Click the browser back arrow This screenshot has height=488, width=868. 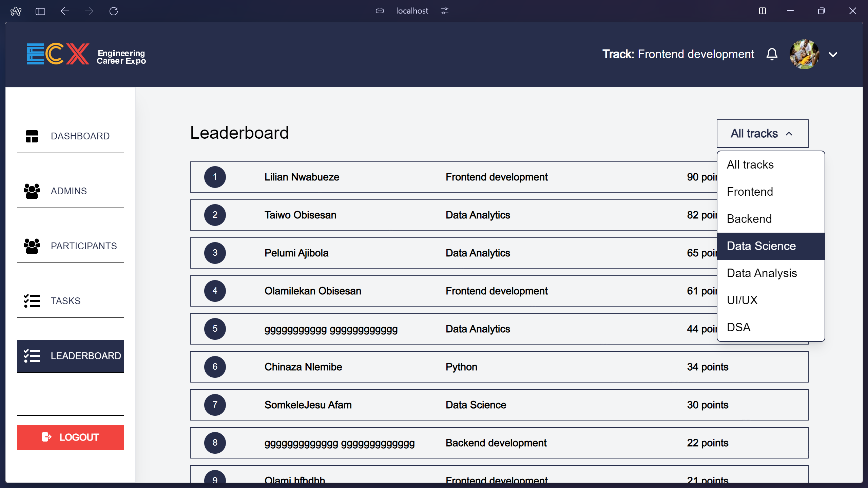tap(64, 11)
